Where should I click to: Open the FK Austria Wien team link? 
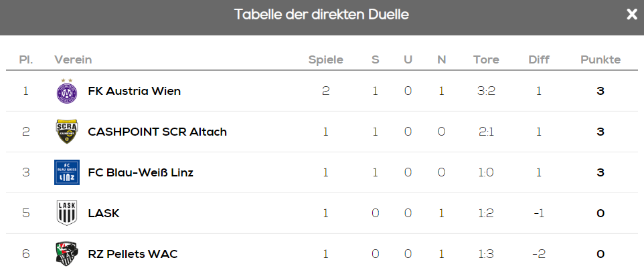tap(134, 91)
